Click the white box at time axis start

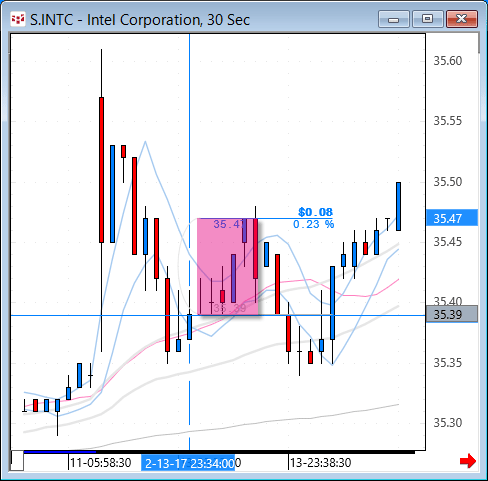point(17,461)
